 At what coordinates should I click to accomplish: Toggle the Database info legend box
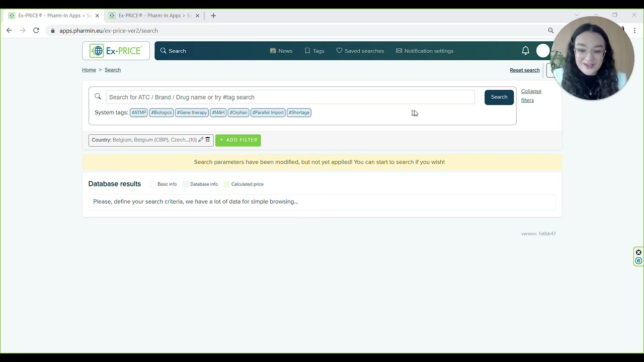pyautogui.click(x=186, y=185)
